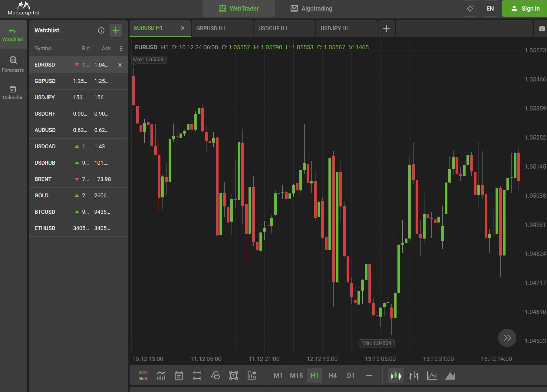The height and width of the screenshot is (392, 547).
Task: Switch chart type to area
Action: coord(450,376)
